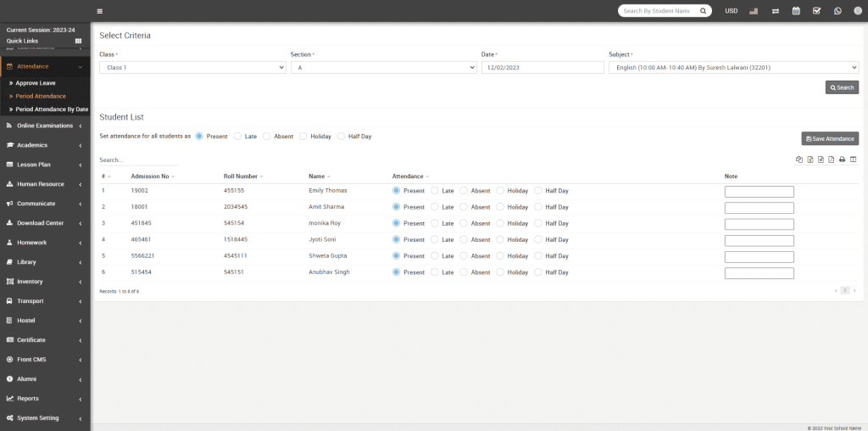This screenshot has height=431, width=868.
Task: Open Approve Leave submenu item
Action: (36, 83)
